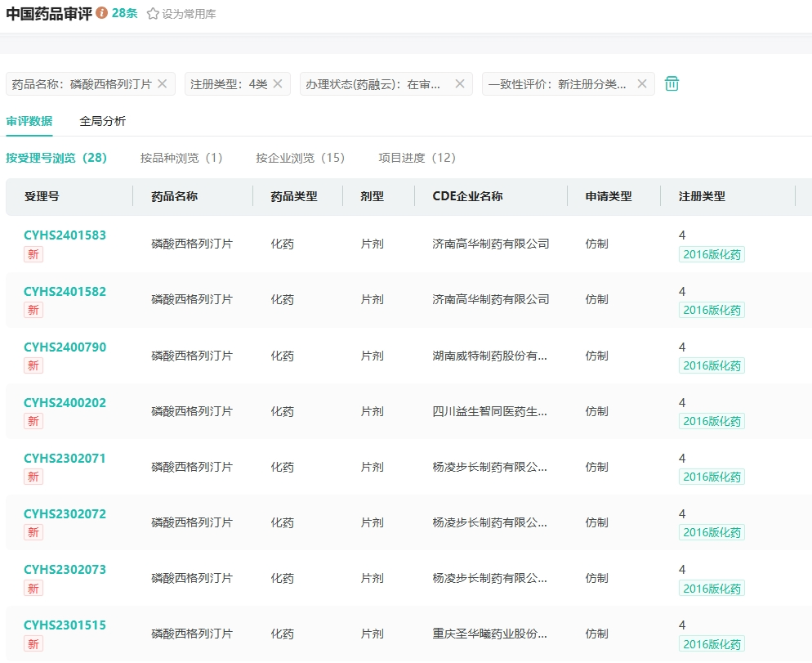Click the 新 badge under CYHS2400202

(33, 421)
